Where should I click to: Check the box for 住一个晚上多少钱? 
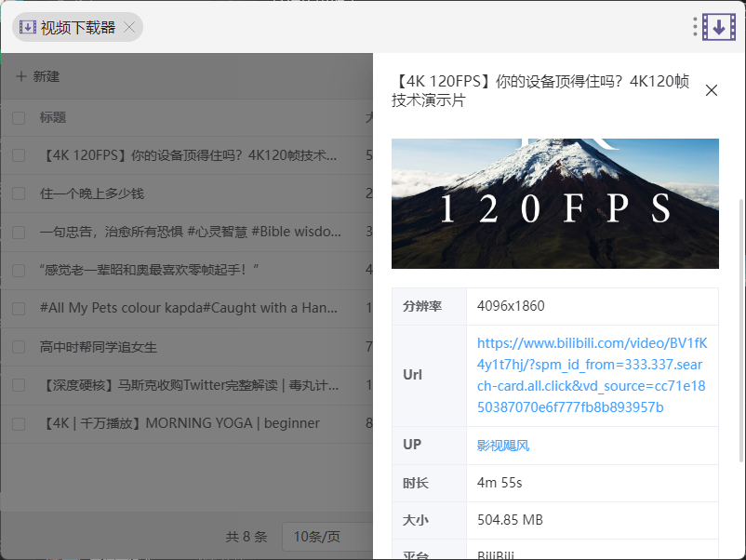point(19,193)
